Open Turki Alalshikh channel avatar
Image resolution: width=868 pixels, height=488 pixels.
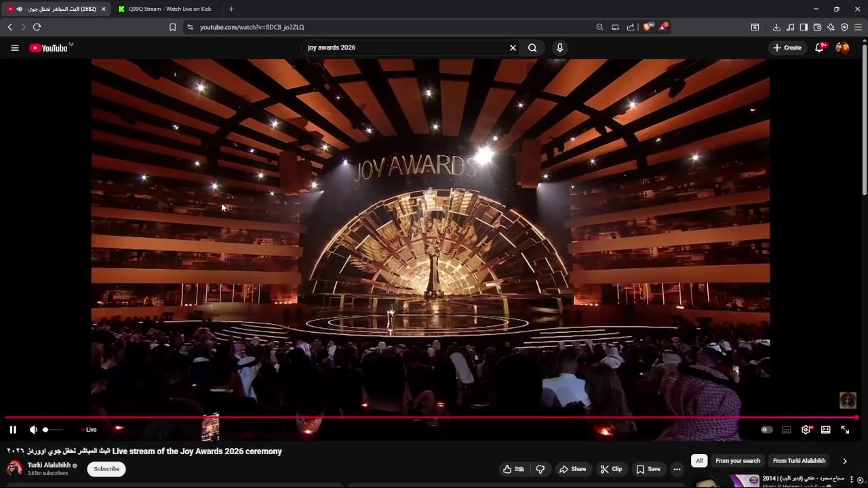[14, 468]
